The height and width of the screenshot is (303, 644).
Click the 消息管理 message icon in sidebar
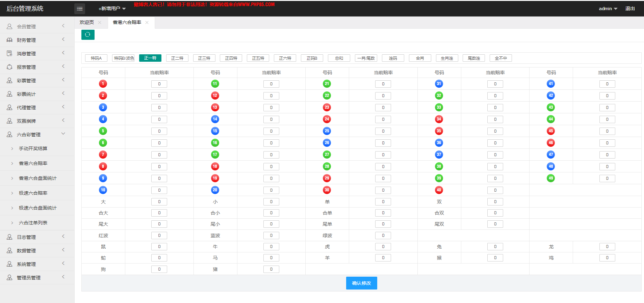pos(9,53)
